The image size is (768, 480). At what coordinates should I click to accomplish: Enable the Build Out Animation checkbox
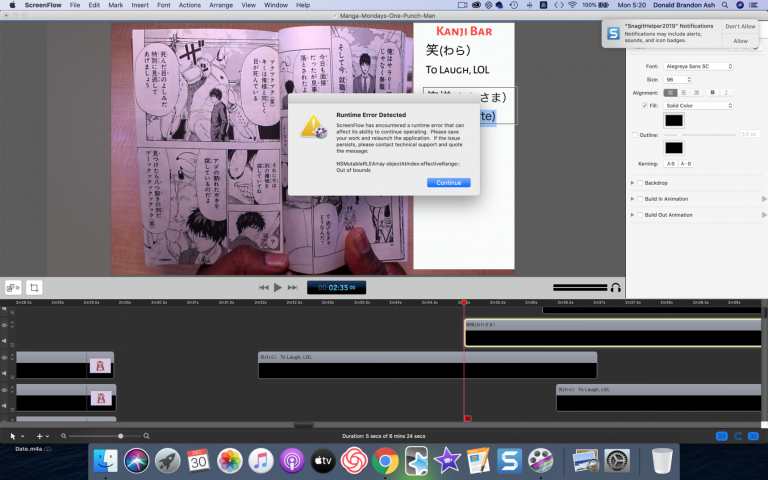point(640,215)
